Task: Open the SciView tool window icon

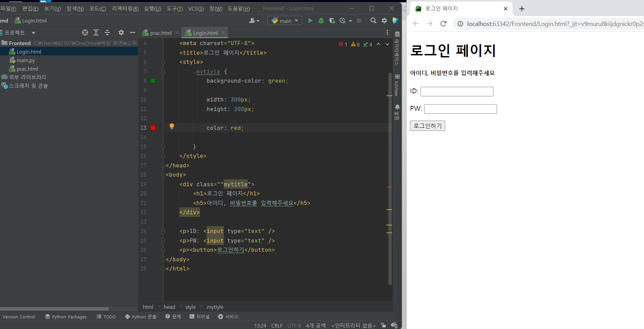Action: [397, 77]
